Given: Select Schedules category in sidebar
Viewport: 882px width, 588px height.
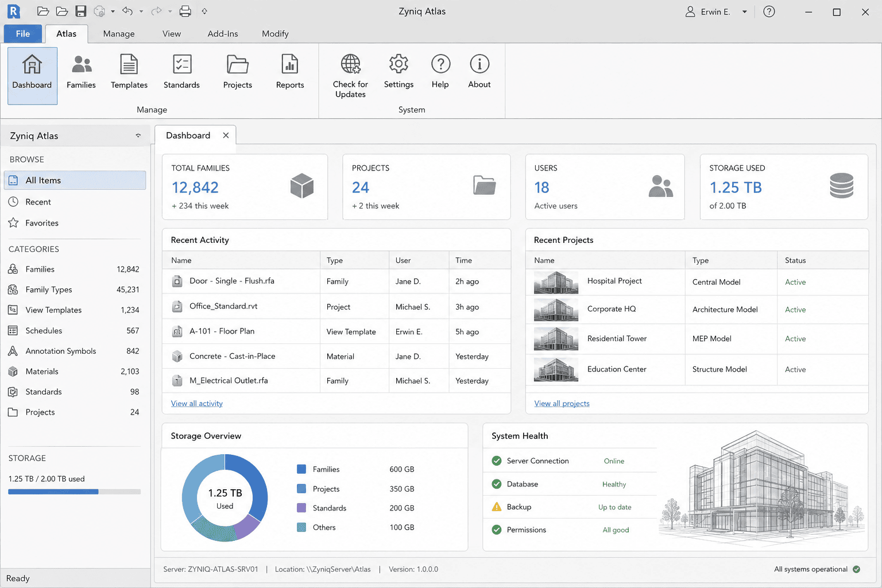Looking at the screenshot, I should point(74,331).
